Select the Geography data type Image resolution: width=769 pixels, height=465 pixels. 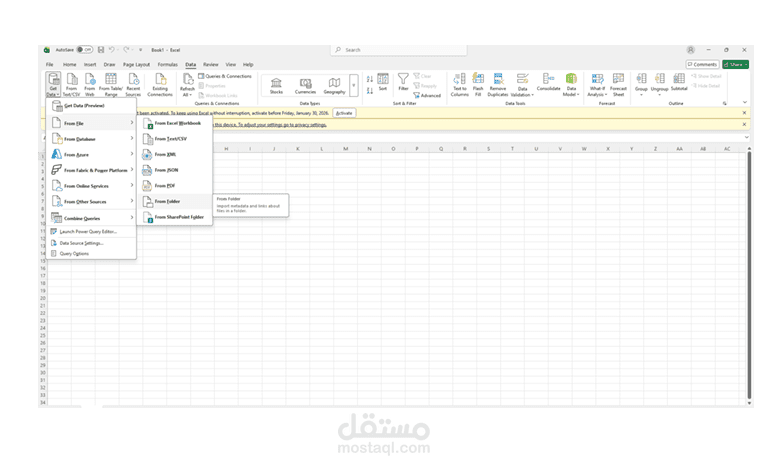point(334,86)
